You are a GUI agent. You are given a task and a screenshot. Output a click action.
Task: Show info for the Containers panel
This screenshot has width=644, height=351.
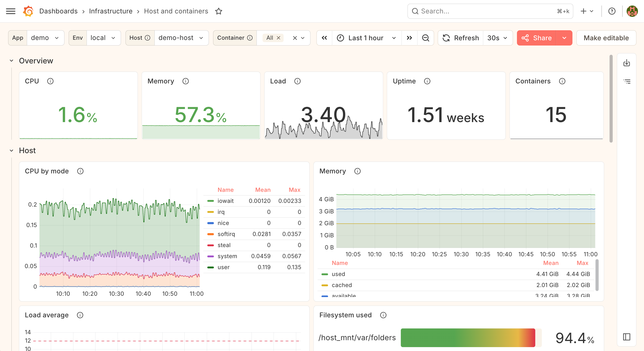tap(562, 81)
